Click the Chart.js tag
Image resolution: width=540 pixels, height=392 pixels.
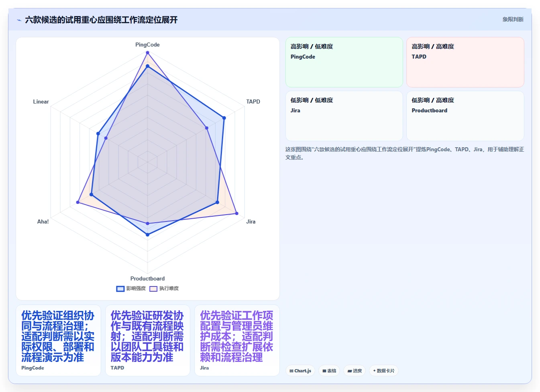tap(300, 371)
